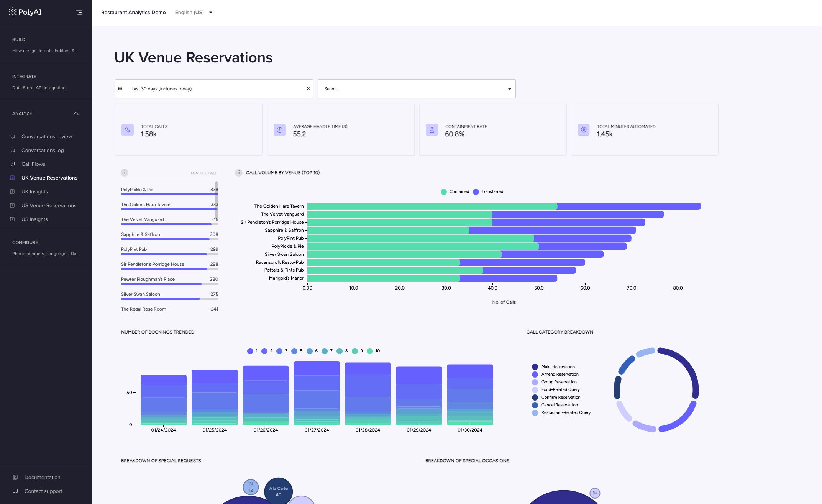Toggle the Make Reservation legend entry
The width and height of the screenshot is (822, 504).
553,367
